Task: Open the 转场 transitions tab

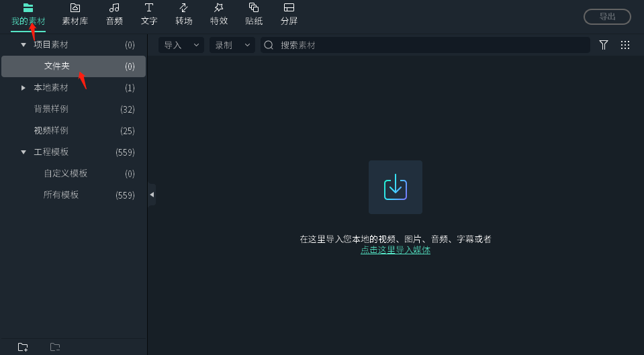Action: click(184, 14)
